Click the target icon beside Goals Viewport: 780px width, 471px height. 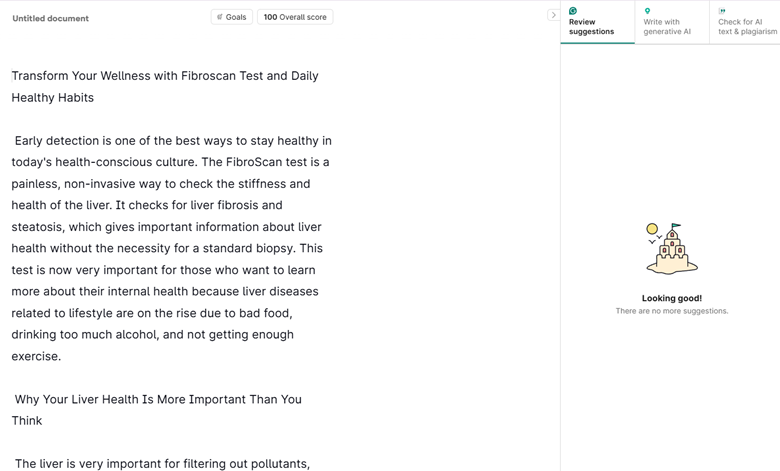[220, 17]
